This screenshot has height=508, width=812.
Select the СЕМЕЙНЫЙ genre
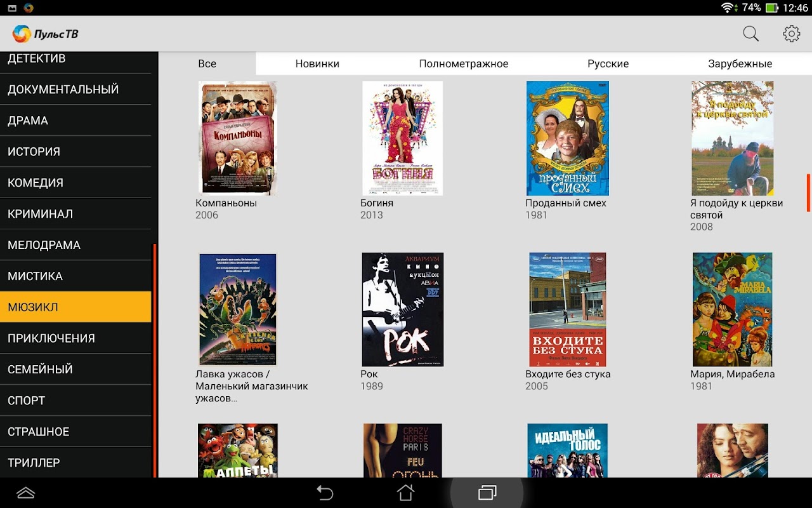[x=75, y=369]
